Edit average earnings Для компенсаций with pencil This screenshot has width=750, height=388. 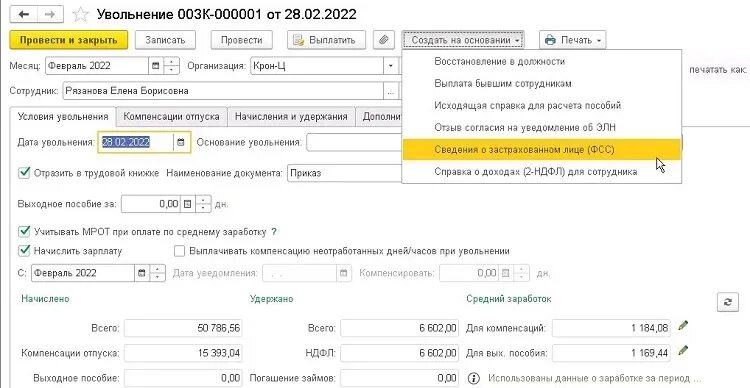[x=683, y=326]
